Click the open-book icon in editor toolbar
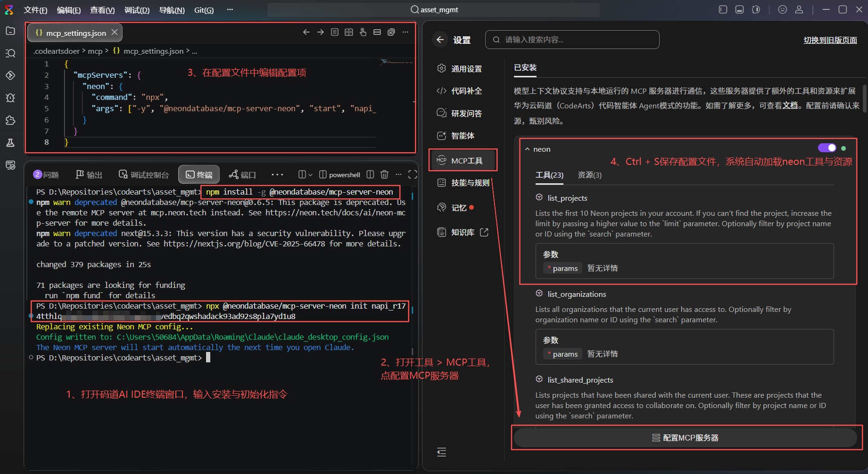 [349, 32]
